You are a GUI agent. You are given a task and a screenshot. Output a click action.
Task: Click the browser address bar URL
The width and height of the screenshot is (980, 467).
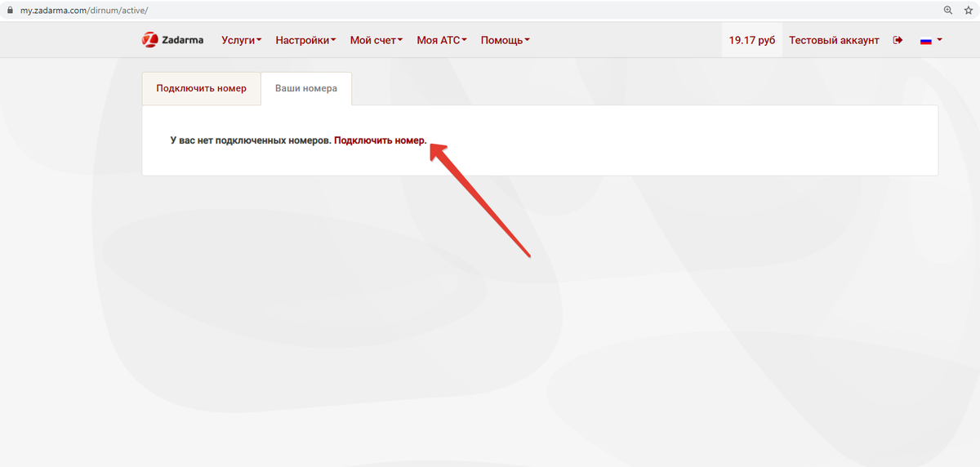[x=84, y=11]
